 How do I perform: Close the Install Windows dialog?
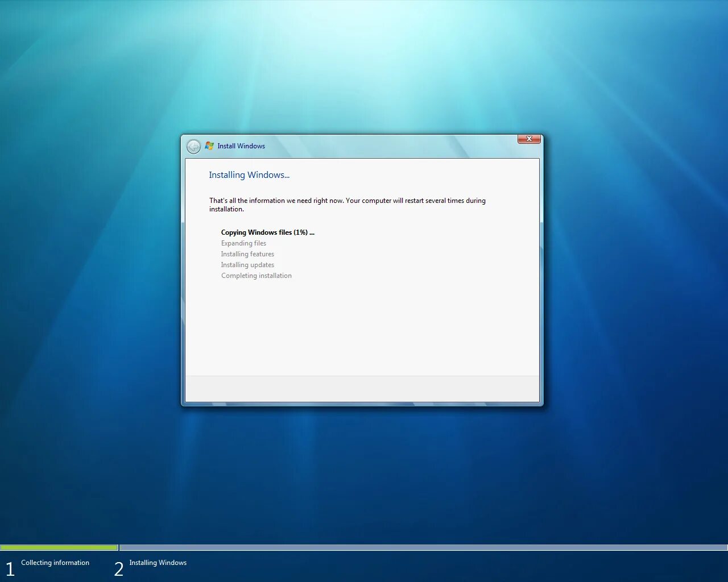click(x=529, y=139)
